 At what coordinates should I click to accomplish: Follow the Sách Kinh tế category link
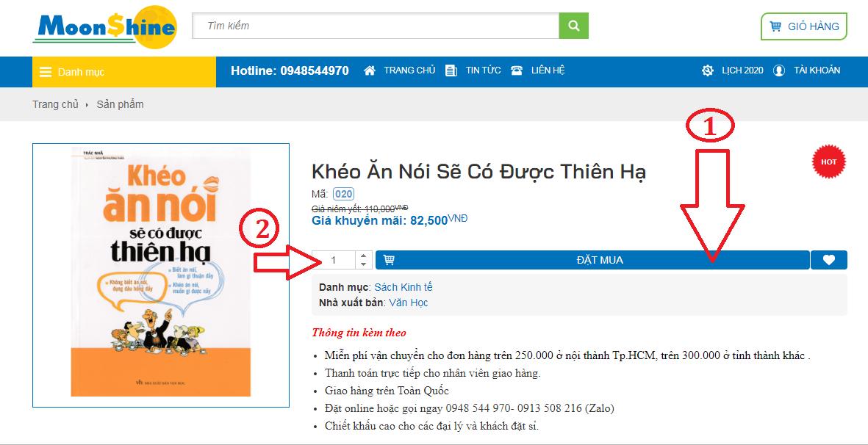coord(403,287)
